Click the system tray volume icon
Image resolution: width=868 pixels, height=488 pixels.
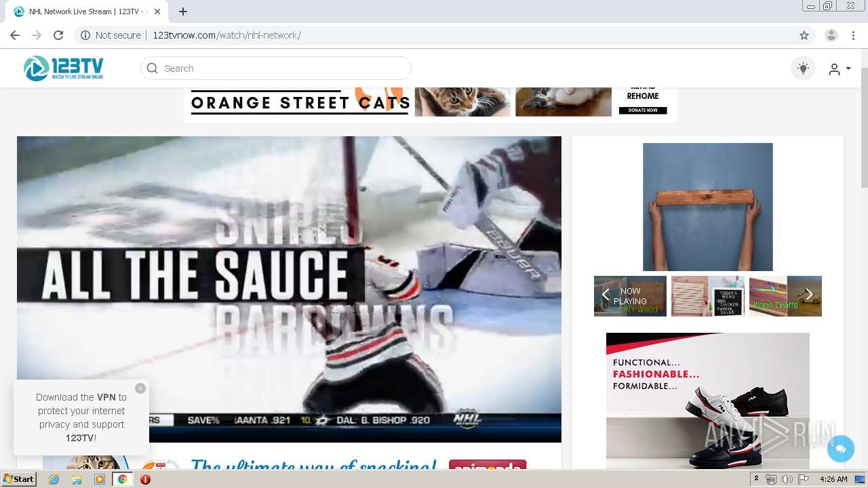tap(787, 479)
